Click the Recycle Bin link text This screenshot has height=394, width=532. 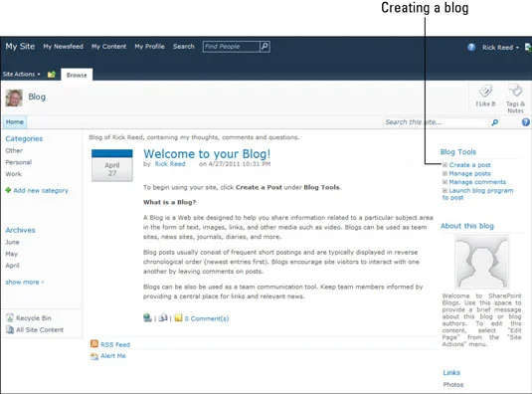coord(34,318)
